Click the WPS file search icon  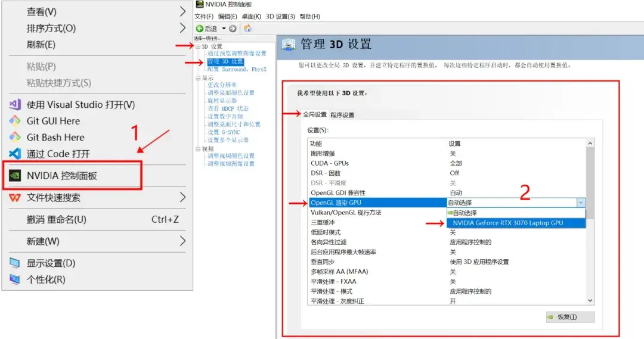(15, 198)
